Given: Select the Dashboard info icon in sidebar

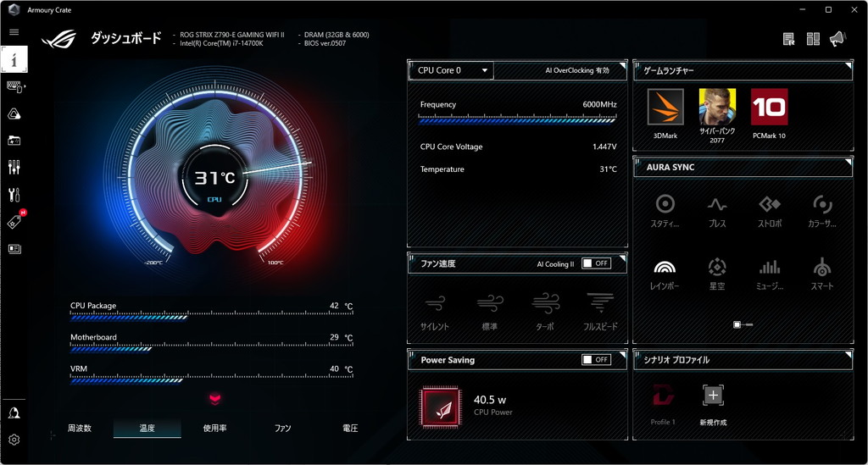Looking at the screenshot, I should [14, 60].
